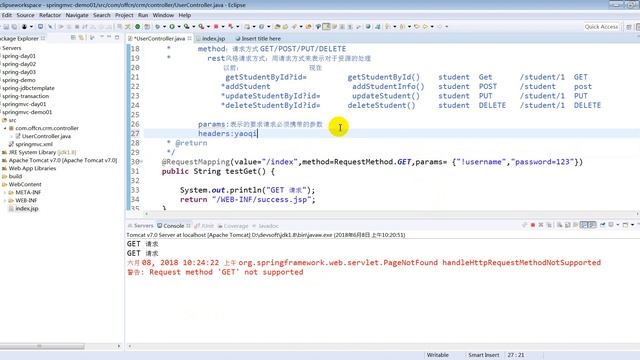
Task: Switch to the index.jsp editor tab
Action: [x=211, y=38]
